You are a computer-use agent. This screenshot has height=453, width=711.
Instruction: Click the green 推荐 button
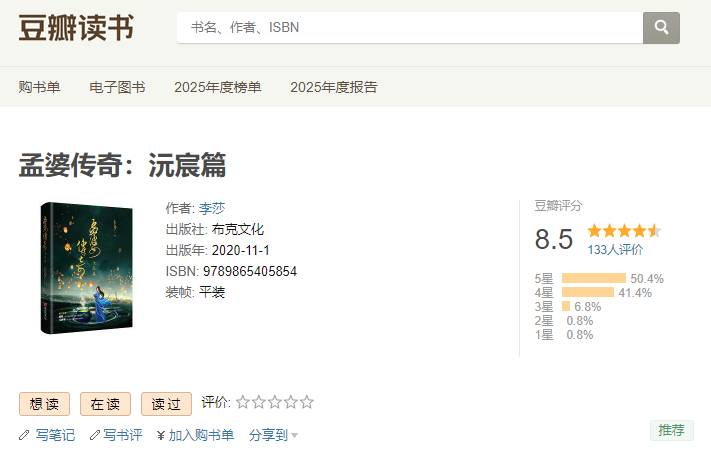[x=671, y=430]
